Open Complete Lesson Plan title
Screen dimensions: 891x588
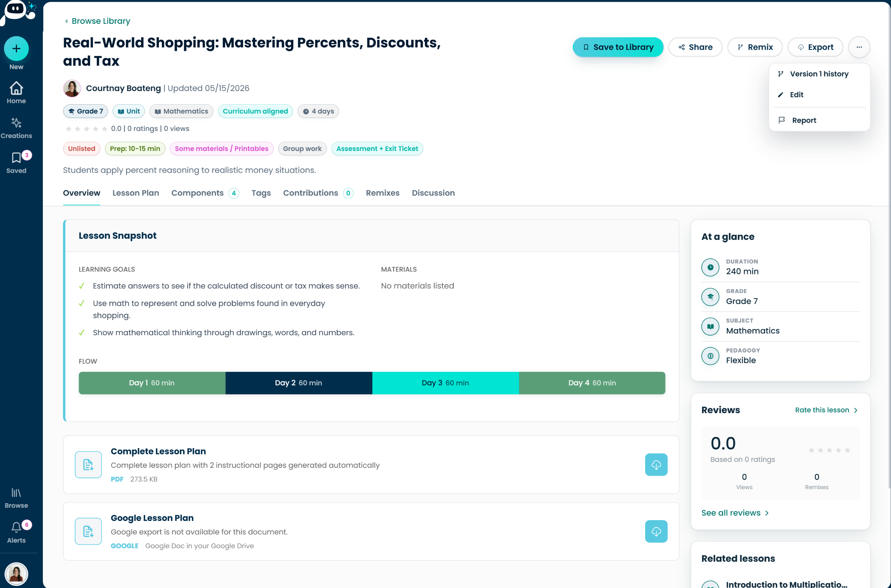click(x=158, y=451)
